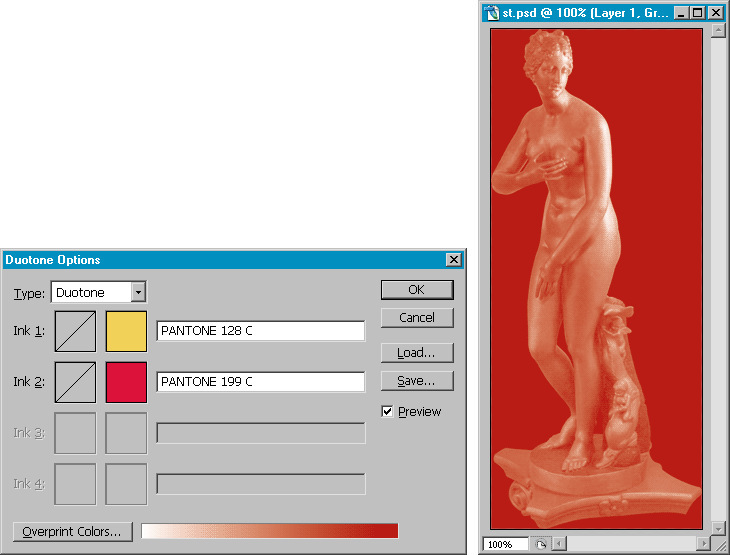Close the Duotone Options dialog

click(x=453, y=260)
